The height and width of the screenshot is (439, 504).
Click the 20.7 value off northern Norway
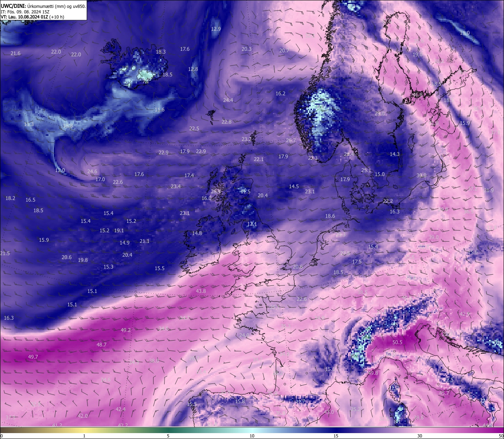point(284,50)
